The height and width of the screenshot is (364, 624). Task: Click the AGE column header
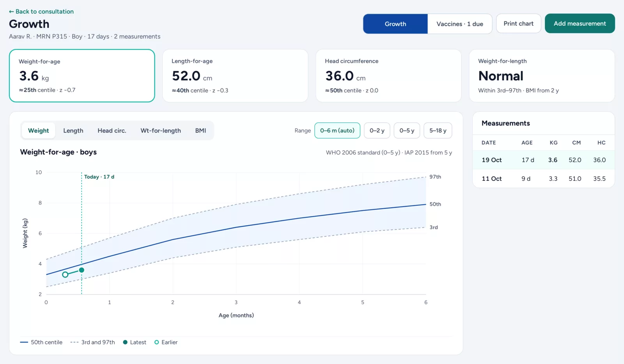[527, 143]
